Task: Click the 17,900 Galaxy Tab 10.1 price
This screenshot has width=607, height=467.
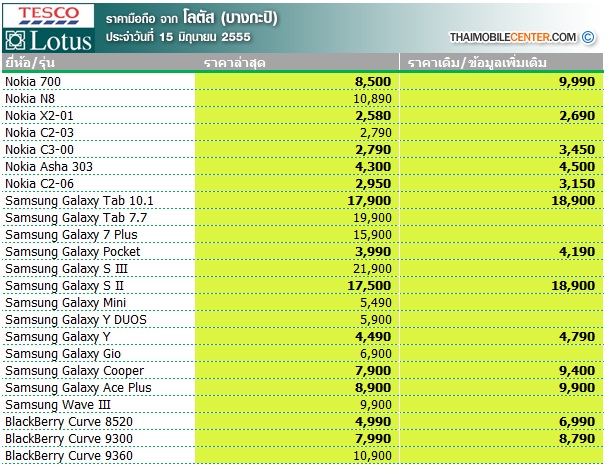Action: click(369, 201)
